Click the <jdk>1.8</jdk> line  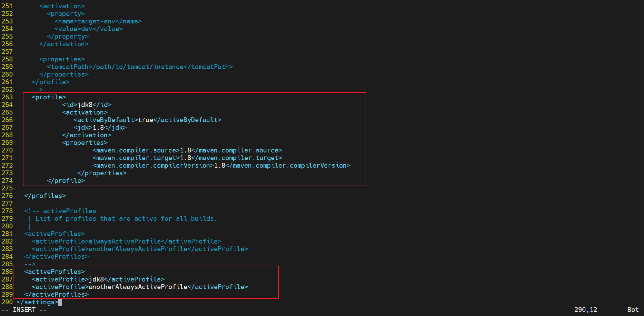point(100,127)
